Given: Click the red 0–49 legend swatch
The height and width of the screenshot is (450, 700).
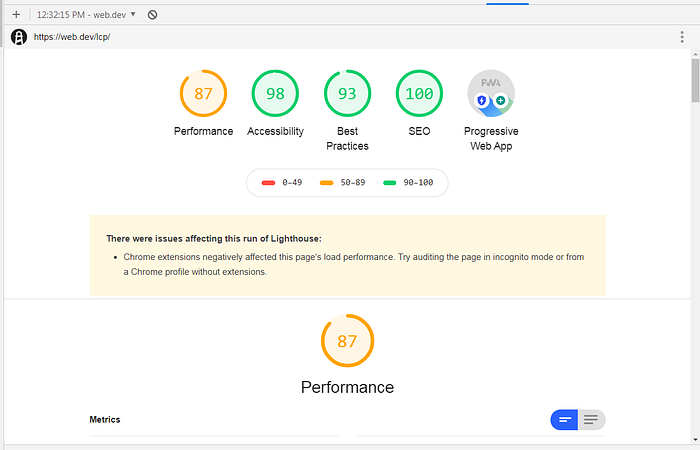Looking at the screenshot, I should 268,183.
